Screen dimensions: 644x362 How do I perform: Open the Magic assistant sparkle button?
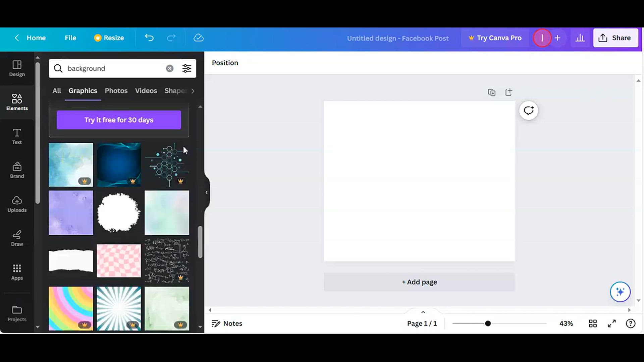[620, 292]
